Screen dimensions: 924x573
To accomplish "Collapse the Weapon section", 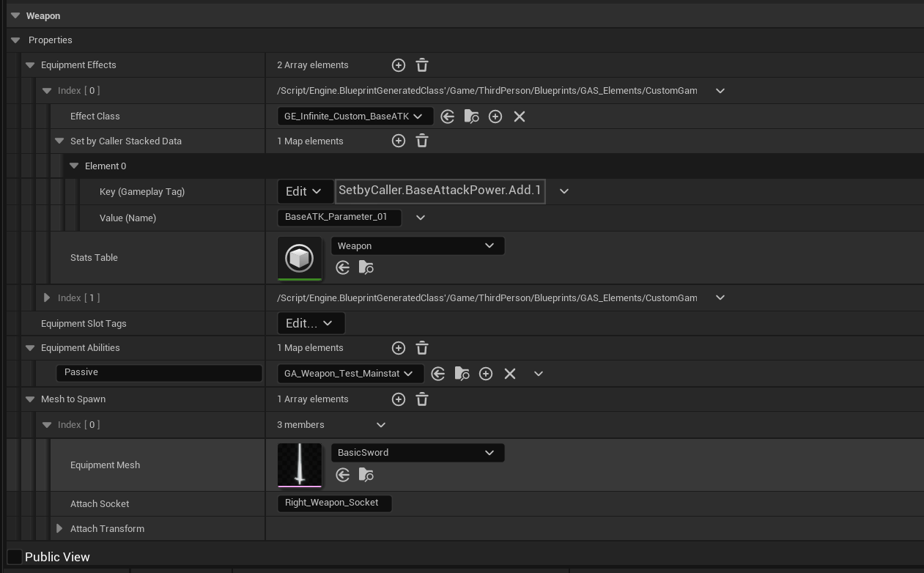I will coord(15,15).
